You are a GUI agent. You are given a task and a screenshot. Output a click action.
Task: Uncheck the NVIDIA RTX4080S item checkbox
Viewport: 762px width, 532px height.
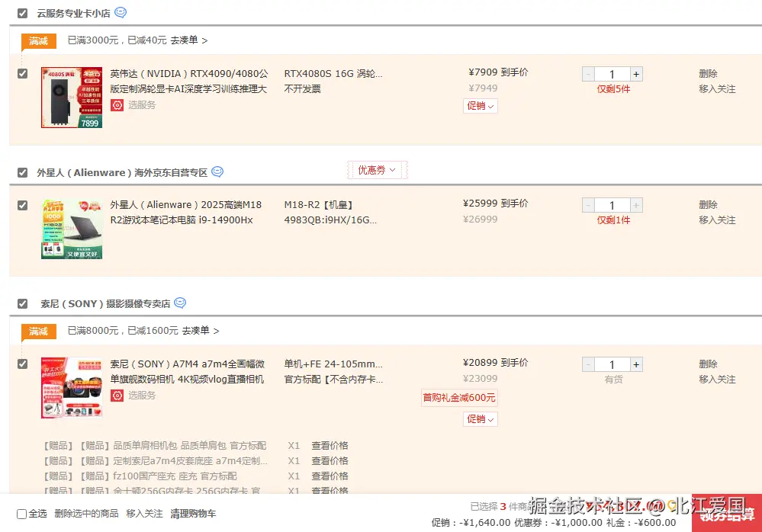[x=22, y=74]
